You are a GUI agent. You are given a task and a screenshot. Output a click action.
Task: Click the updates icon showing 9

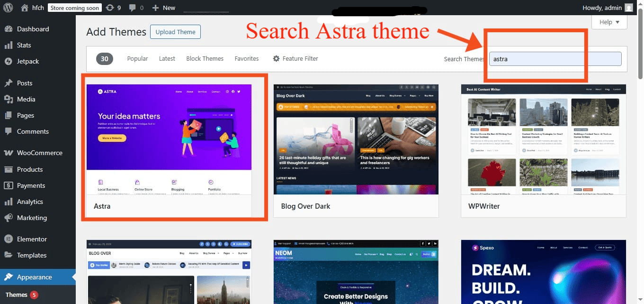(x=110, y=8)
